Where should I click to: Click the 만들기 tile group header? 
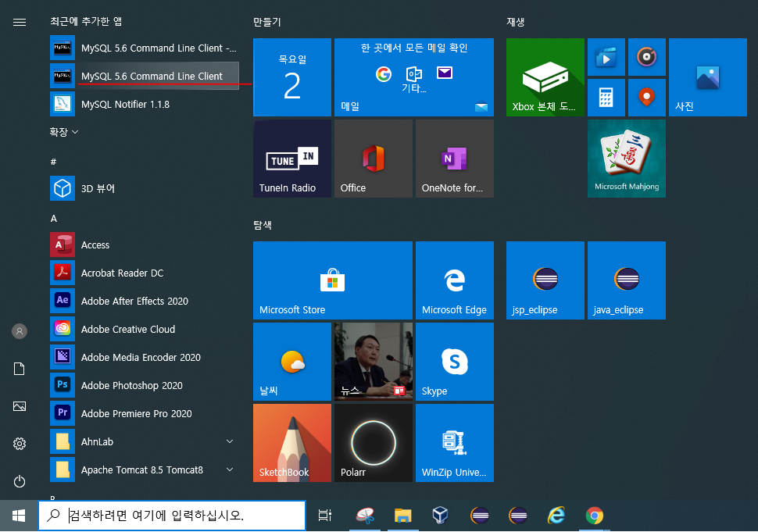pos(266,22)
